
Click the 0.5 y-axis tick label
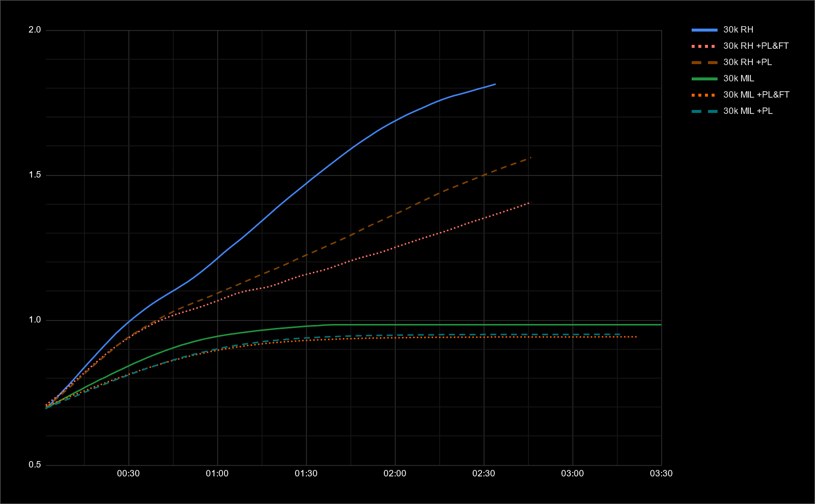[x=35, y=465]
